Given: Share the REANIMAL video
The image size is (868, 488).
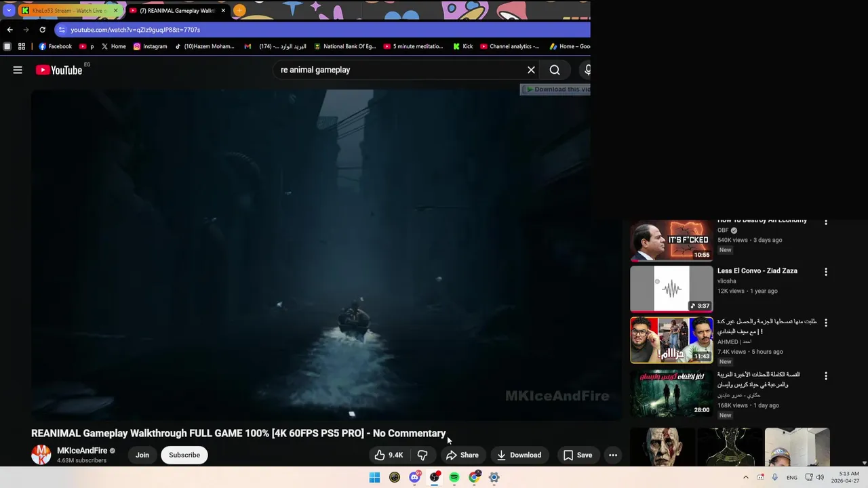Looking at the screenshot, I should [462, 455].
